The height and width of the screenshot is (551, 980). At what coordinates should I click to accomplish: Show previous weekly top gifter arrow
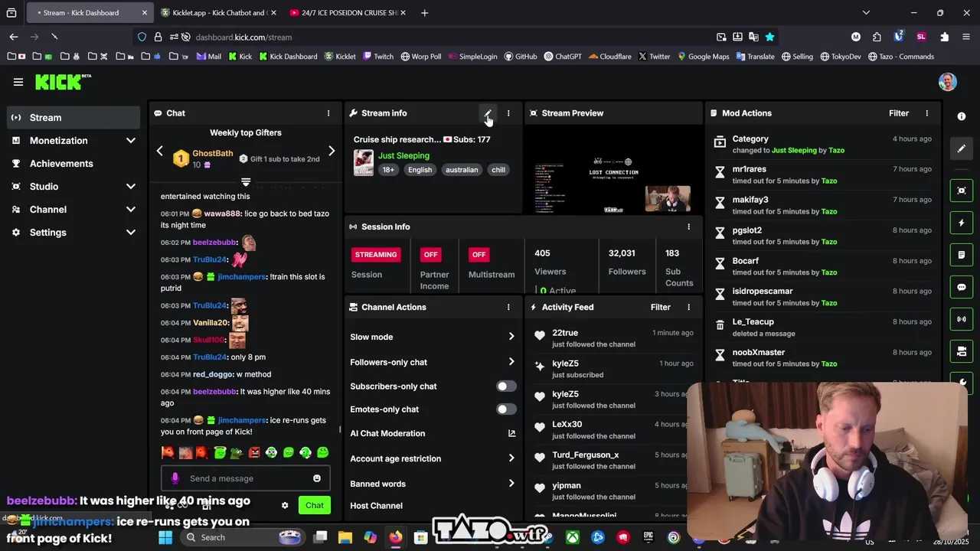[x=159, y=151]
